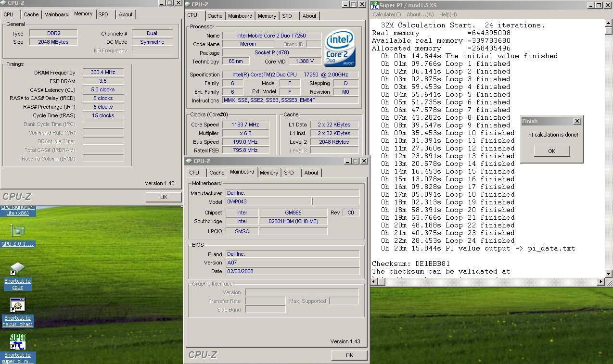This screenshot has width=613, height=364.
Task: Open the Help(H) menu in Super PI
Action: coord(448,14)
